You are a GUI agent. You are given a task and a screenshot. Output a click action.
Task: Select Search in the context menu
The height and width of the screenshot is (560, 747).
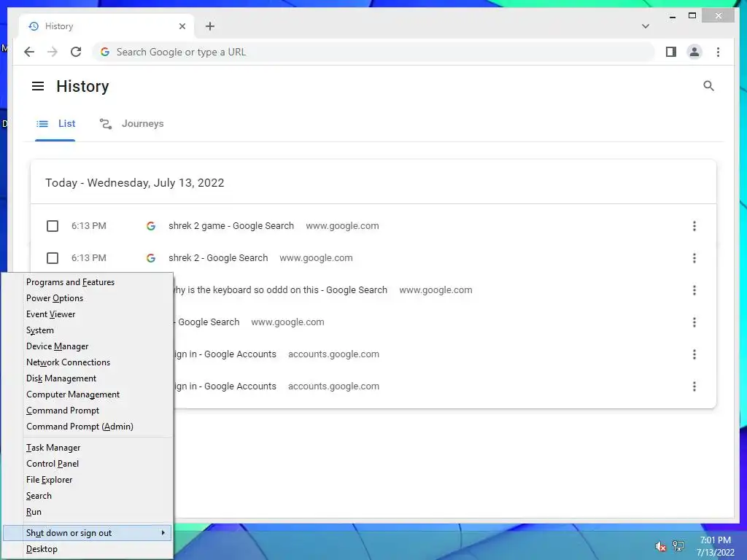click(88, 496)
